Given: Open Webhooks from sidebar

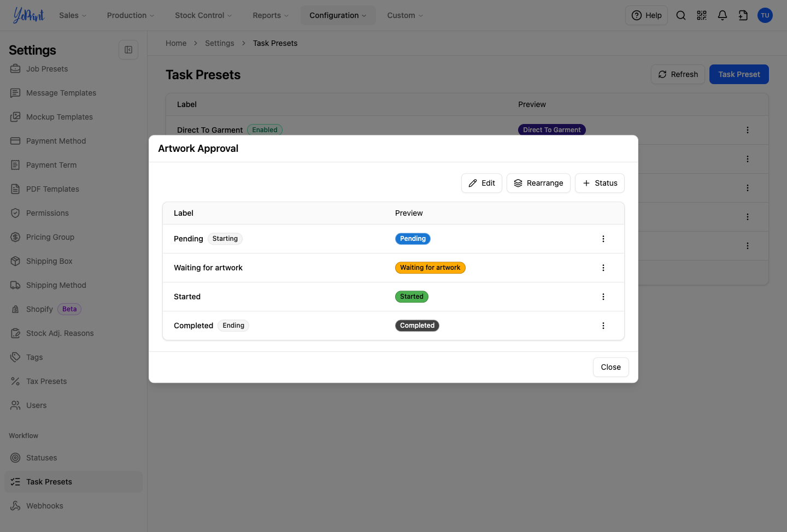Looking at the screenshot, I should tap(73, 506).
